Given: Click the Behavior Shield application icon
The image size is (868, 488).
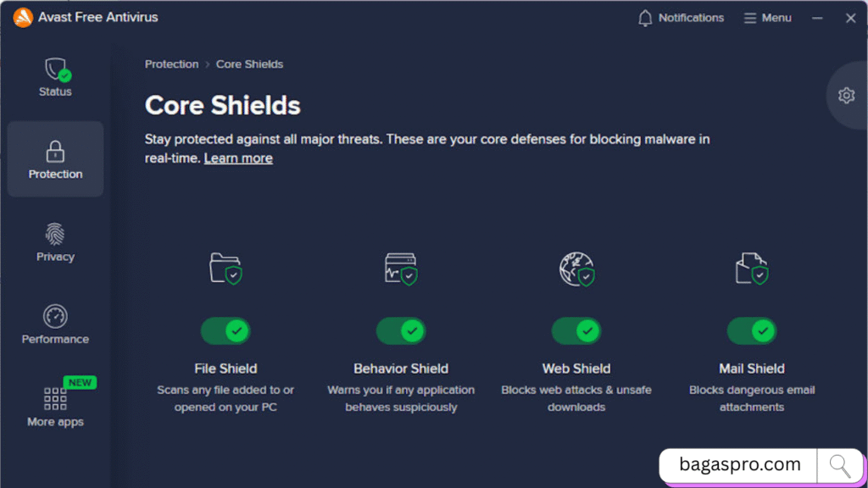Looking at the screenshot, I should tap(401, 267).
